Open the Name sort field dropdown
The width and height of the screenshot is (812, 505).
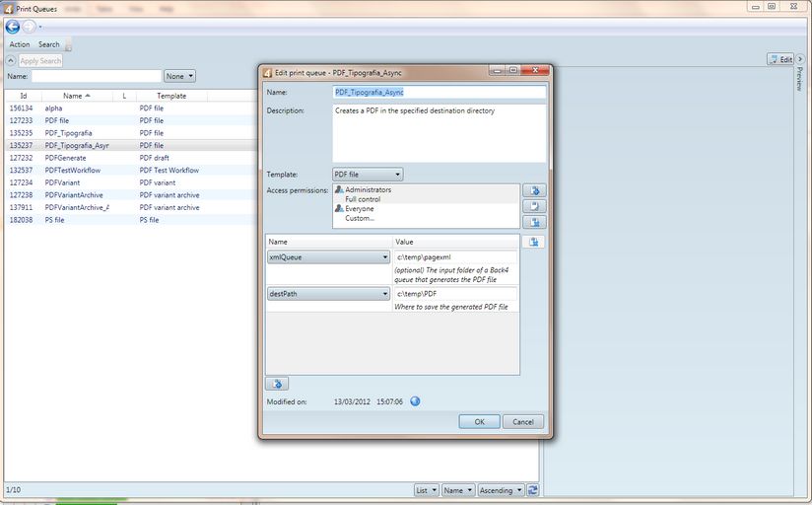pos(458,490)
